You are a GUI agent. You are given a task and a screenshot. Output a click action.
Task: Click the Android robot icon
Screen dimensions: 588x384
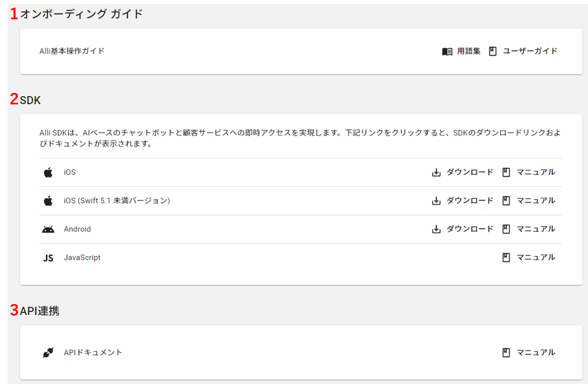(48, 229)
